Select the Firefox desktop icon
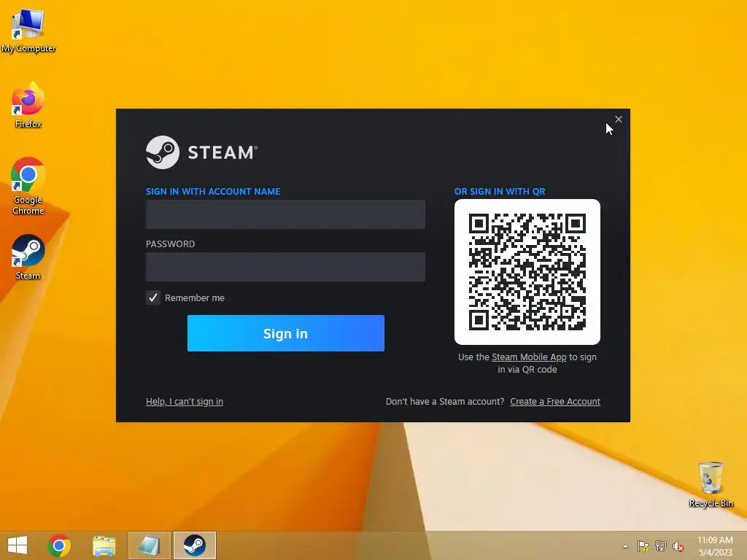Image resolution: width=747 pixels, height=560 pixels. tap(28, 105)
